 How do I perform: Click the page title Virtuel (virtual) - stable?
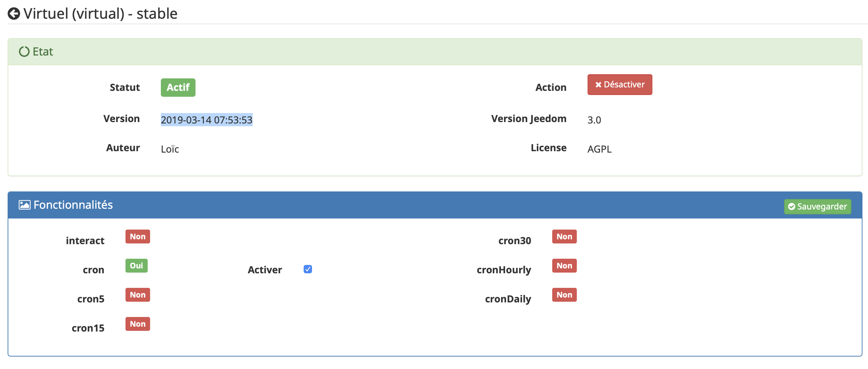click(x=101, y=14)
